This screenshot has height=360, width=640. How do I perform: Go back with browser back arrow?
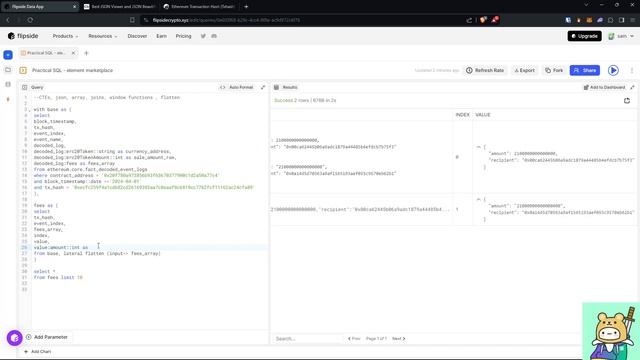[x=8, y=20]
